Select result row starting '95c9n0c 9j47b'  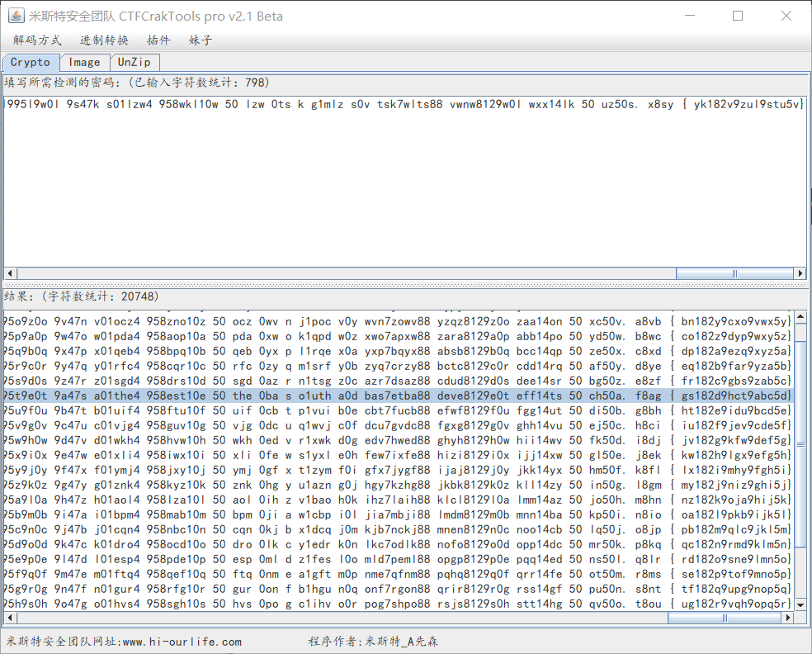(x=399, y=529)
